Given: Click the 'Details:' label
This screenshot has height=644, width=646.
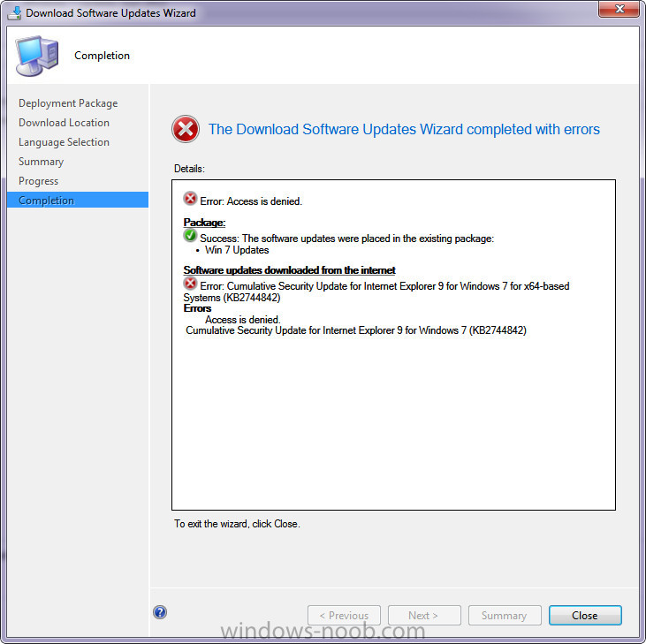Looking at the screenshot, I should pyautogui.click(x=189, y=169).
